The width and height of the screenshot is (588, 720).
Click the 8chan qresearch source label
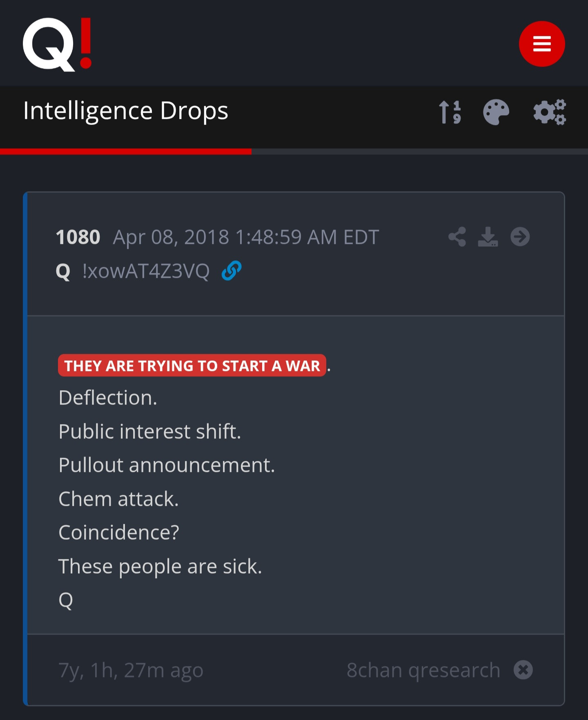click(423, 670)
